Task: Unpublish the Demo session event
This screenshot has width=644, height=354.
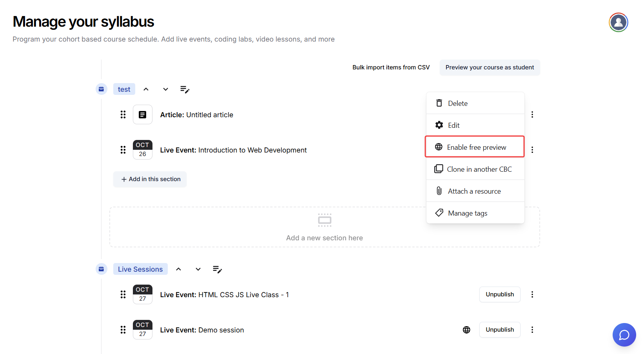Action: (499, 330)
